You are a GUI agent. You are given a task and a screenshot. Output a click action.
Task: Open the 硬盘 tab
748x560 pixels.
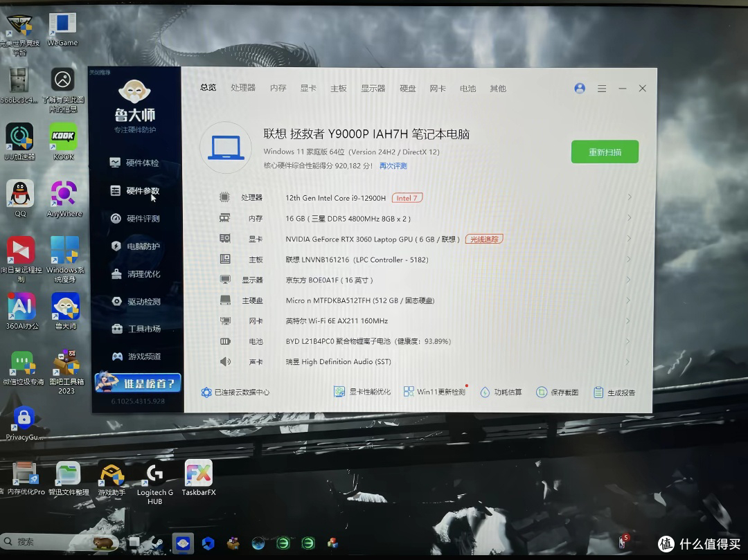pyautogui.click(x=407, y=88)
